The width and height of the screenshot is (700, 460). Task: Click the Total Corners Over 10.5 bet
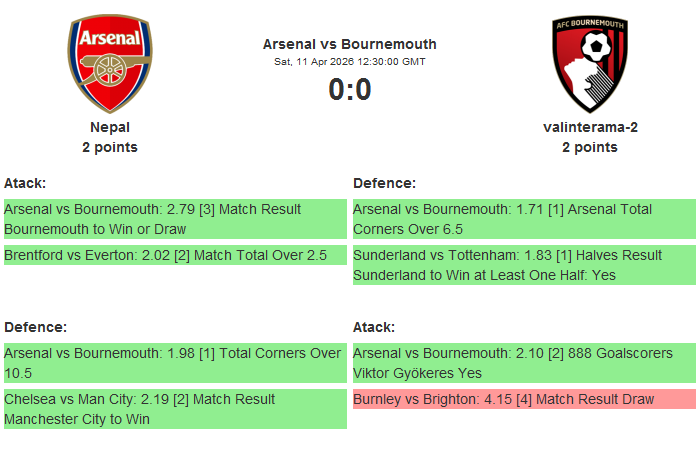(x=175, y=363)
